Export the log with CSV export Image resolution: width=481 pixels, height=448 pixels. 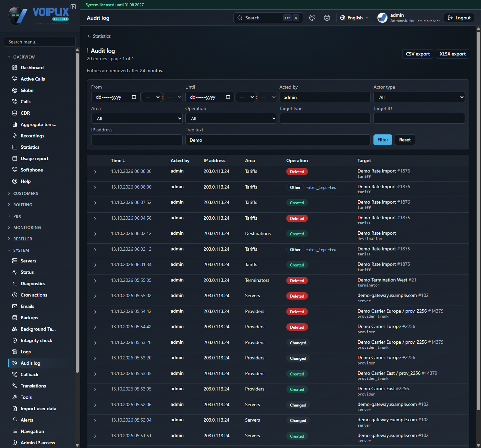pos(418,54)
